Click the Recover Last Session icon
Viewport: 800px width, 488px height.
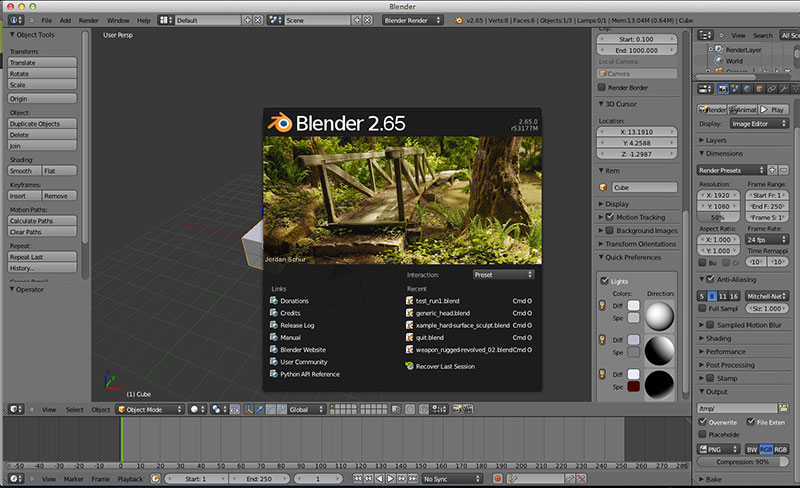(x=409, y=366)
